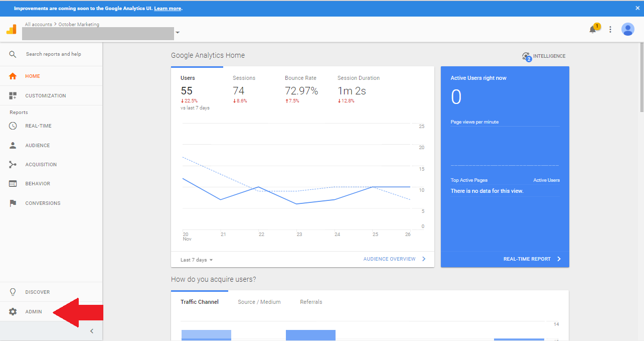
Task: Open the three-dot more options menu
Action: point(610,30)
